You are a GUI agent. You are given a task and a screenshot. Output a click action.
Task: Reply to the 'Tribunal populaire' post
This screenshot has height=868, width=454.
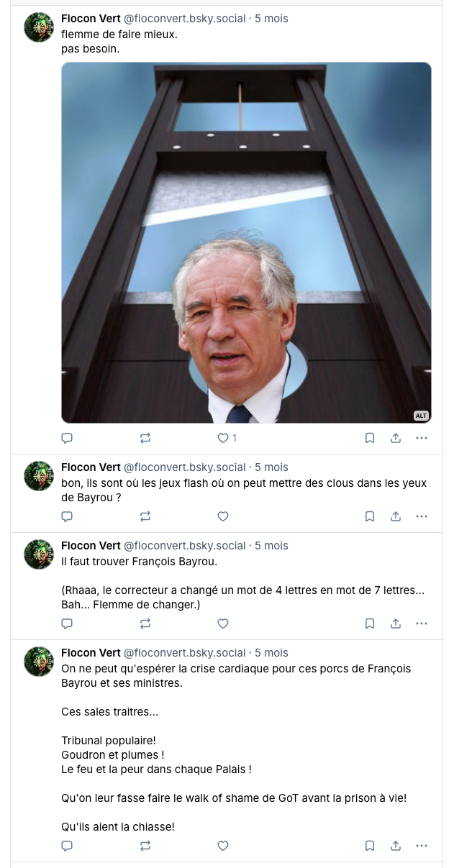click(67, 846)
